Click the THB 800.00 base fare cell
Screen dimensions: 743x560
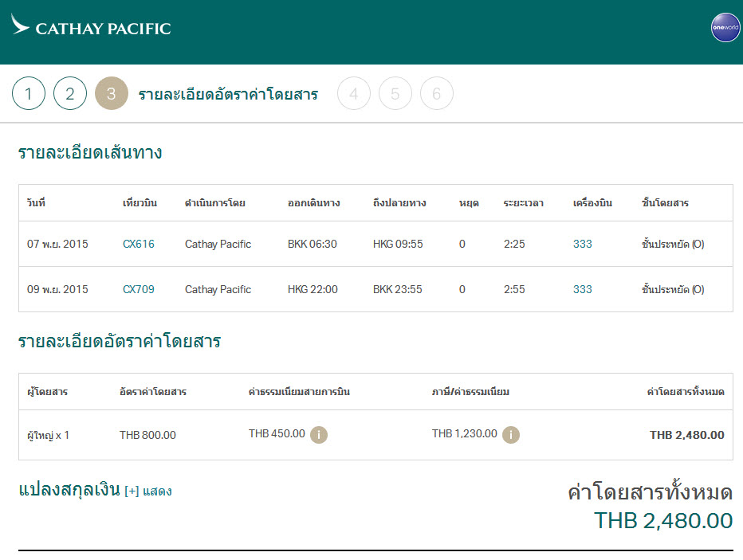(x=147, y=435)
